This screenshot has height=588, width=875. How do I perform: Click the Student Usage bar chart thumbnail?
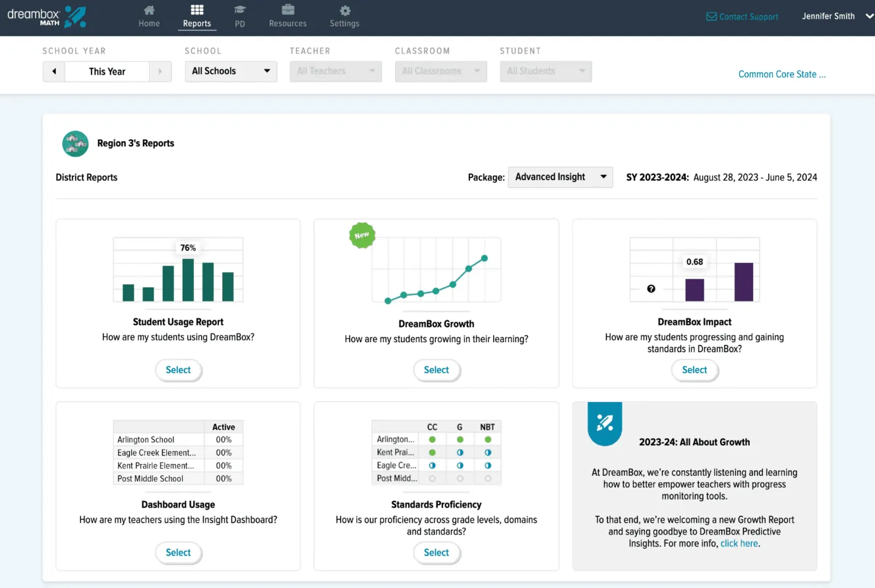click(178, 270)
